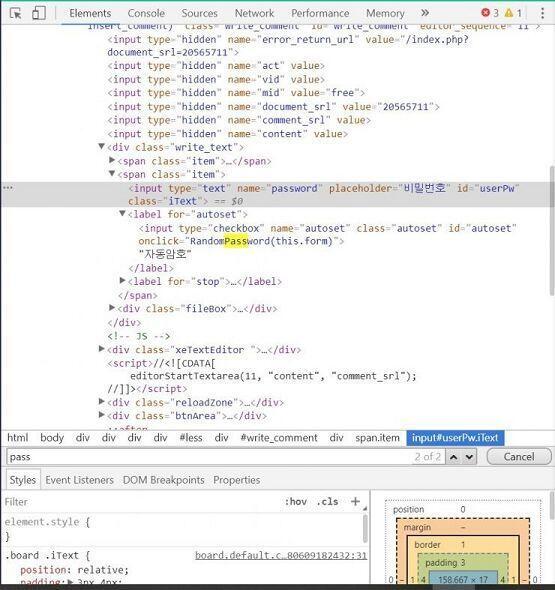
Task: Go to previous search result arrow
Action: (x=454, y=457)
